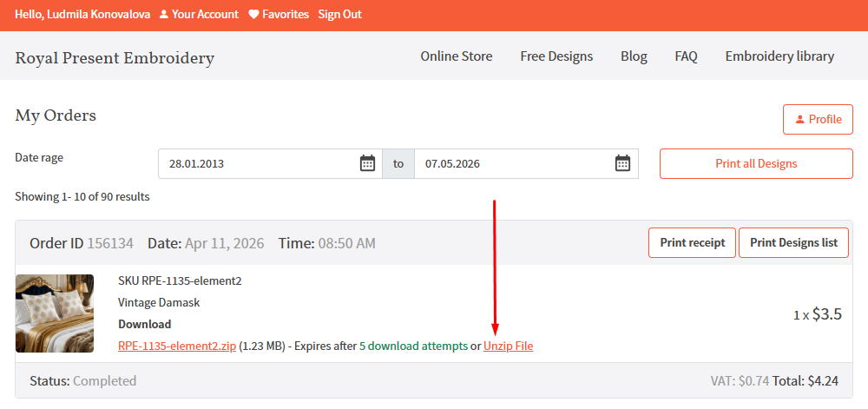This screenshot has height=409, width=868.
Task: Click the Vintage Damask product name
Action: (x=159, y=303)
